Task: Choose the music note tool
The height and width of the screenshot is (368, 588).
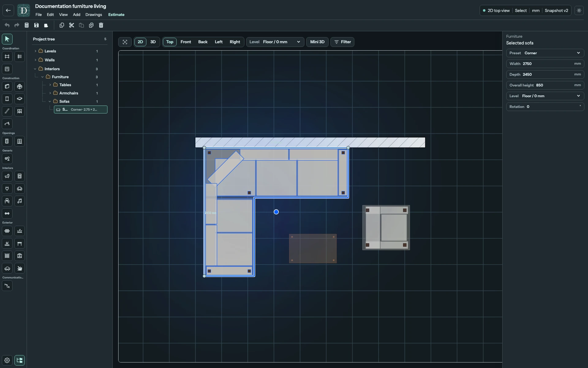Action: click(20, 201)
